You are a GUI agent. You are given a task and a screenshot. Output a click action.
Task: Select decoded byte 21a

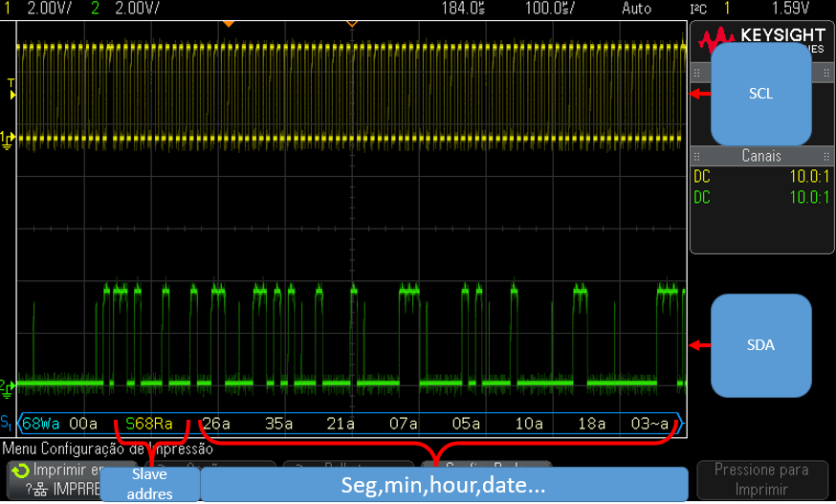[x=341, y=424]
